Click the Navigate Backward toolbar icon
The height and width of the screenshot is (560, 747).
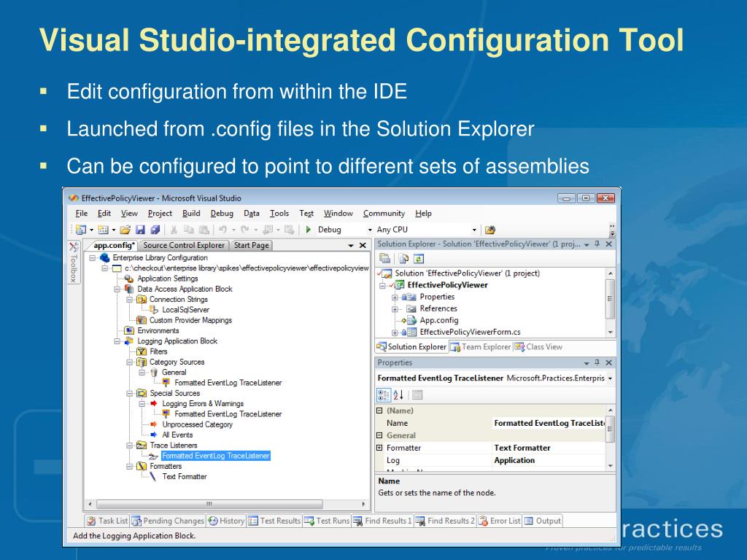pyautogui.click(x=268, y=230)
